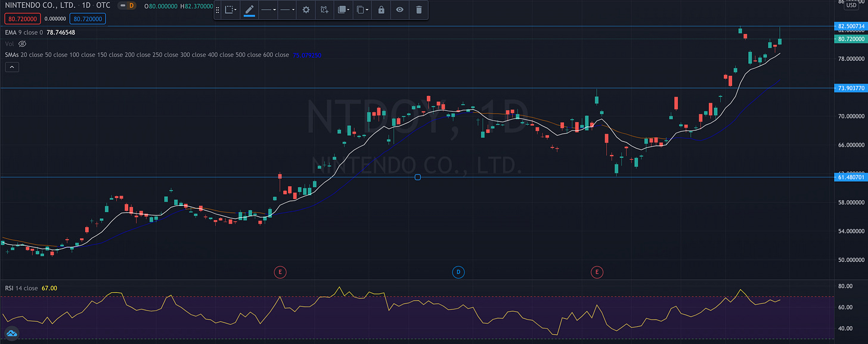This screenshot has width=868, height=344.
Task: Lock the selected drawing
Action: click(381, 10)
